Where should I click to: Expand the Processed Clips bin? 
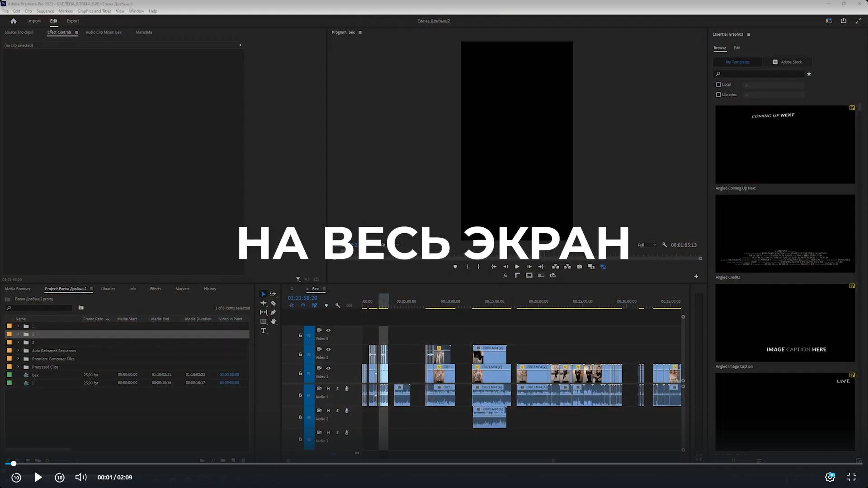point(18,367)
